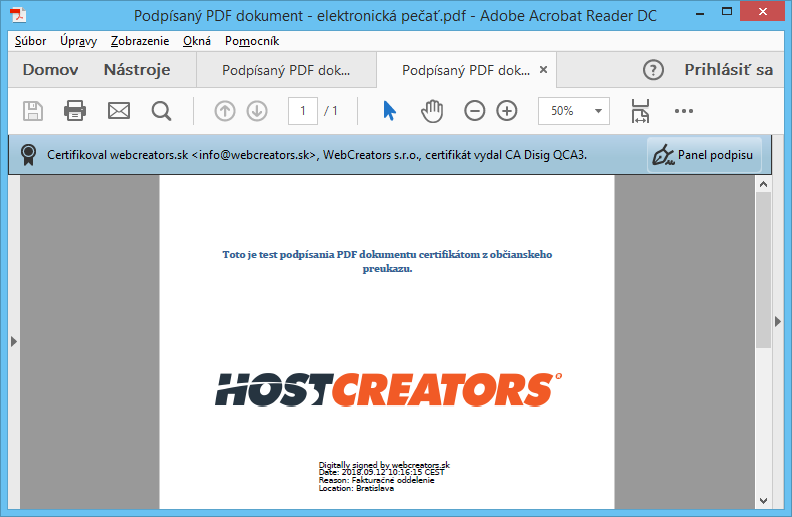Open Help question mark icon
This screenshot has height=517, width=792.
(653, 70)
